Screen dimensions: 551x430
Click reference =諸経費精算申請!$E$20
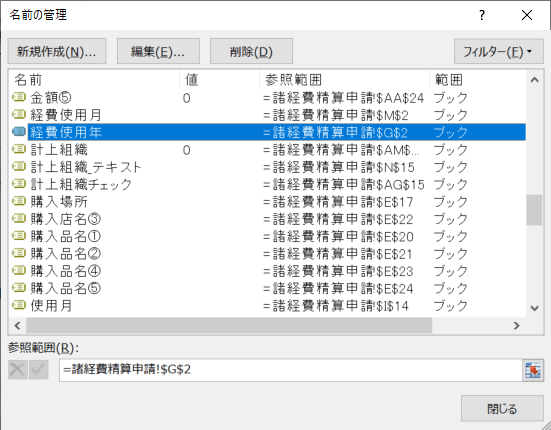click(x=338, y=236)
